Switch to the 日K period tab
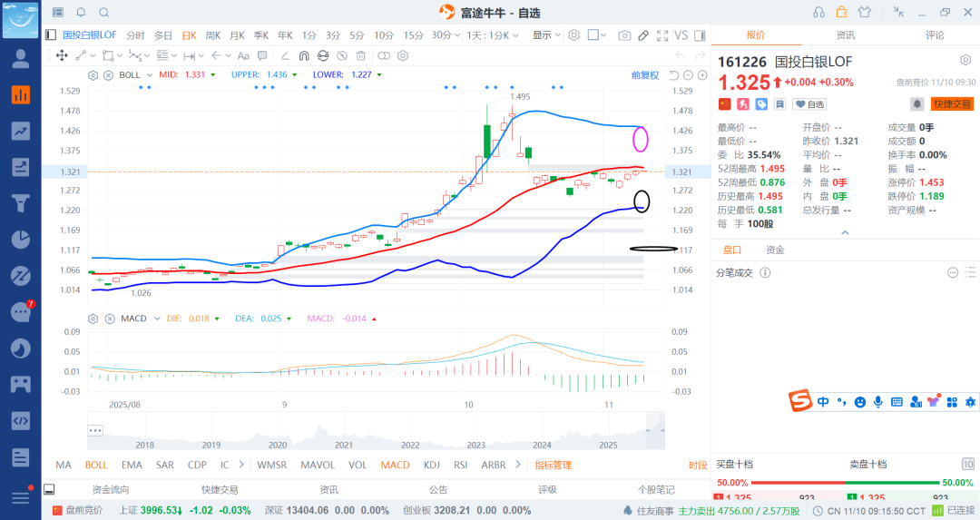Screen dimensions: 980x520 [x=190, y=35]
